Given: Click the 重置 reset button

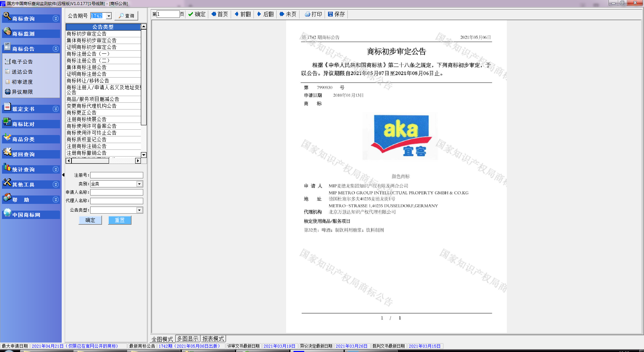Looking at the screenshot, I should (x=120, y=220).
